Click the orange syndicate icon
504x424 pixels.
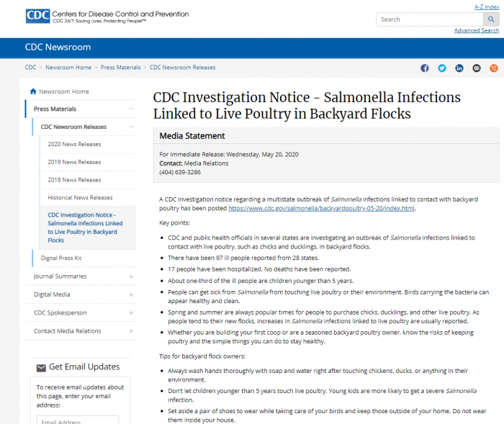coord(494,68)
